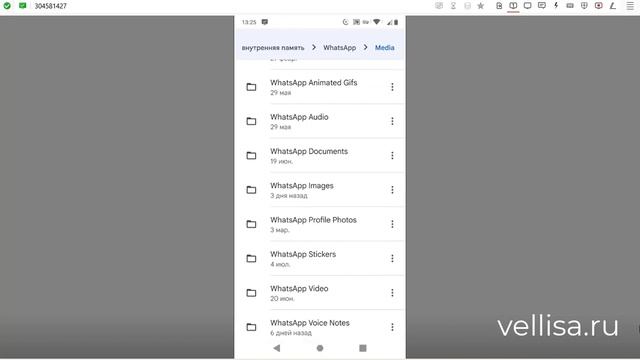This screenshot has height=360, width=640.
Task: Open the WhatsApp Stickers folder icon
Action: coord(251,258)
